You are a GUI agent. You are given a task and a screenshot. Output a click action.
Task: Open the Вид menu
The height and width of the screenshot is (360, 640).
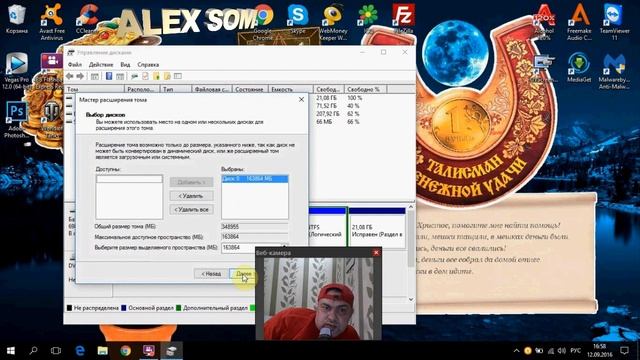click(125, 64)
